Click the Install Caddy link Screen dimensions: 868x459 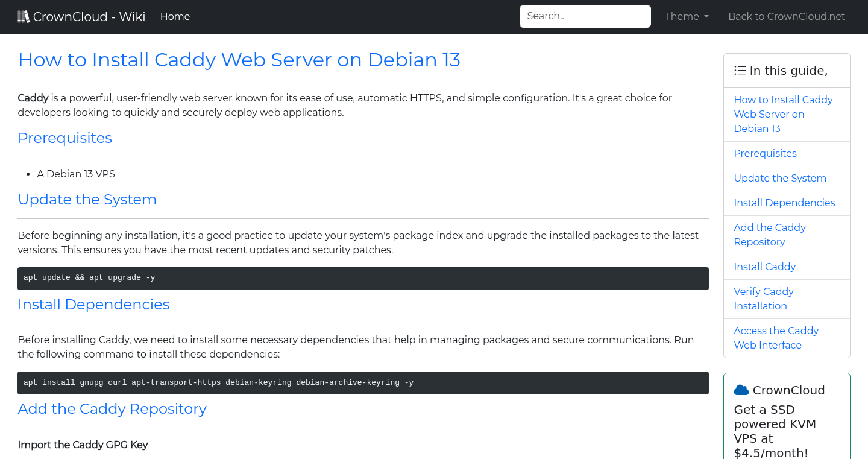tap(764, 267)
